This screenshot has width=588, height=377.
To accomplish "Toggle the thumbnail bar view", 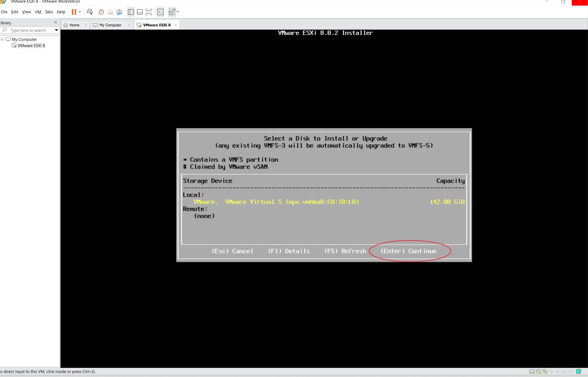I will (140, 12).
